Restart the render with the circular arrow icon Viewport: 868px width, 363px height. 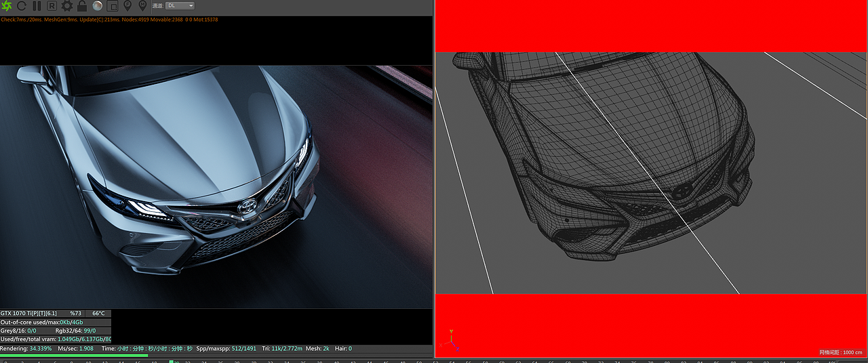(x=22, y=6)
